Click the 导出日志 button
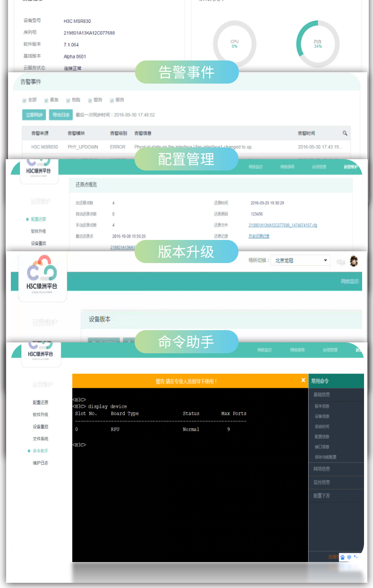 pos(61,115)
